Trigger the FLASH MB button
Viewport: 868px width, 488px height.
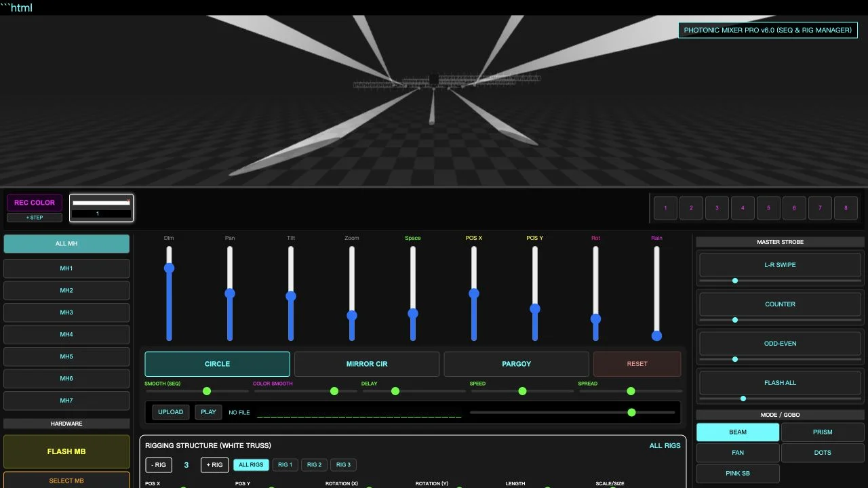(x=66, y=451)
